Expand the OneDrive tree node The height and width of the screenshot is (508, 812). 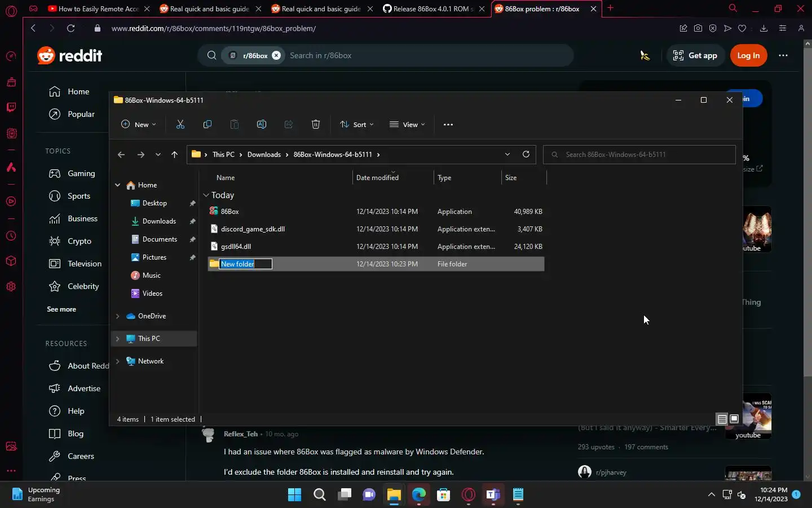[x=118, y=316]
